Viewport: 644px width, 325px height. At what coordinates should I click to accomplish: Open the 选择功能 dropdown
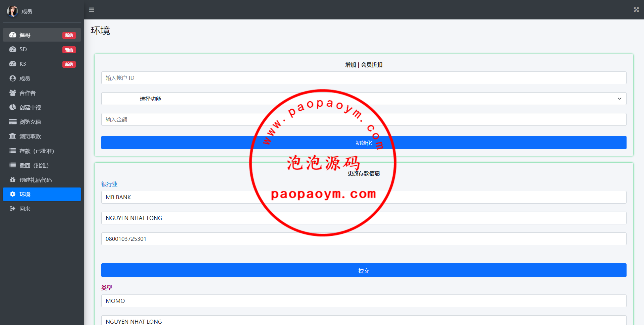point(364,99)
